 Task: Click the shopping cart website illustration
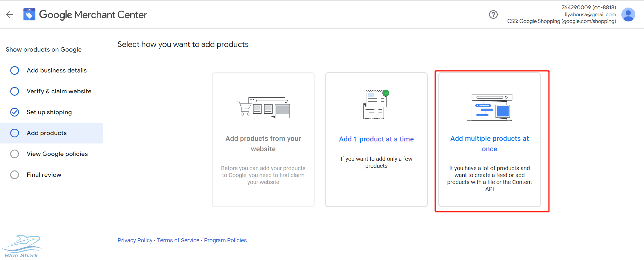(x=263, y=108)
